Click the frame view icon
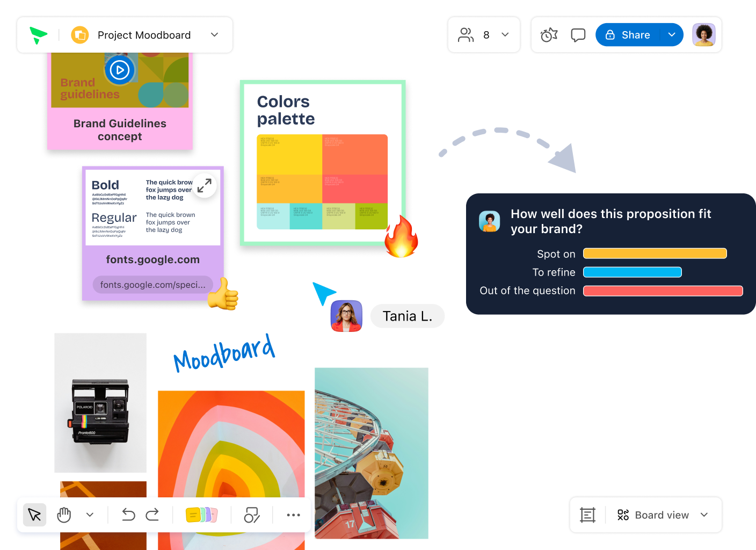 point(588,515)
